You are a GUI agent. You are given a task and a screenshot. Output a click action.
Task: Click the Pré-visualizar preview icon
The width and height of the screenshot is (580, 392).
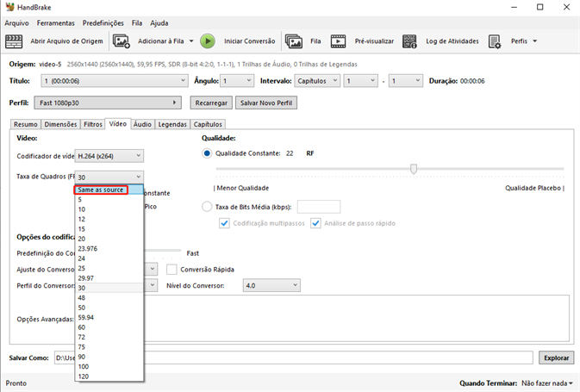pyautogui.click(x=339, y=40)
